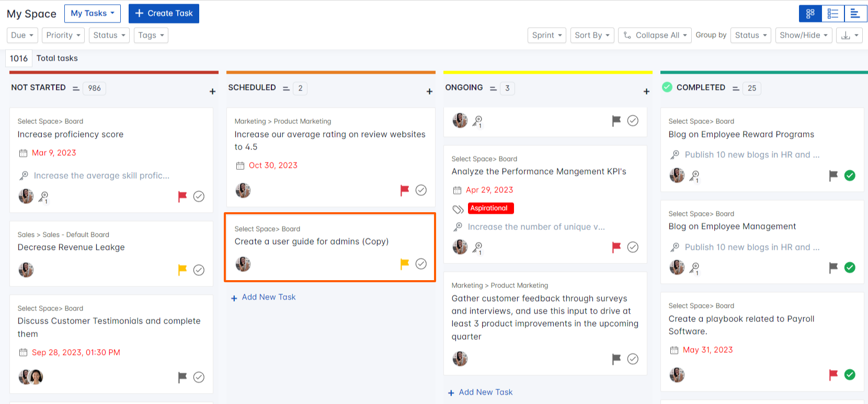The width and height of the screenshot is (868, 404).
Task: Click red flag on Analyze the Performance card
Action: 616,247
